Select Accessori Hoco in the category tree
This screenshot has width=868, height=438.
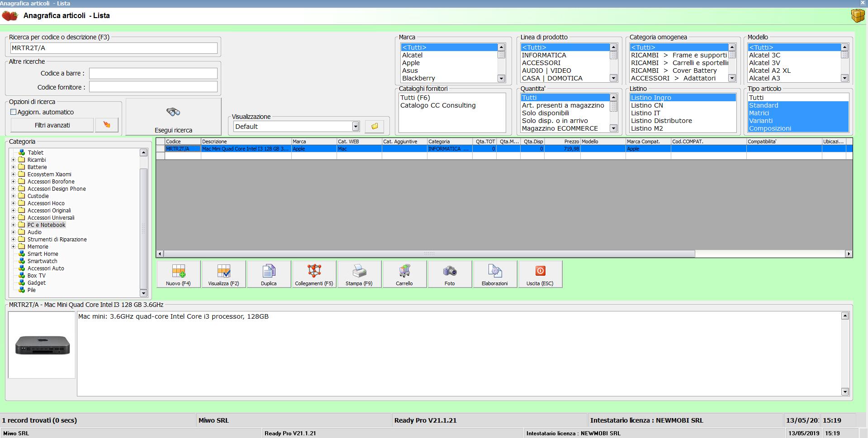point(46,203)
